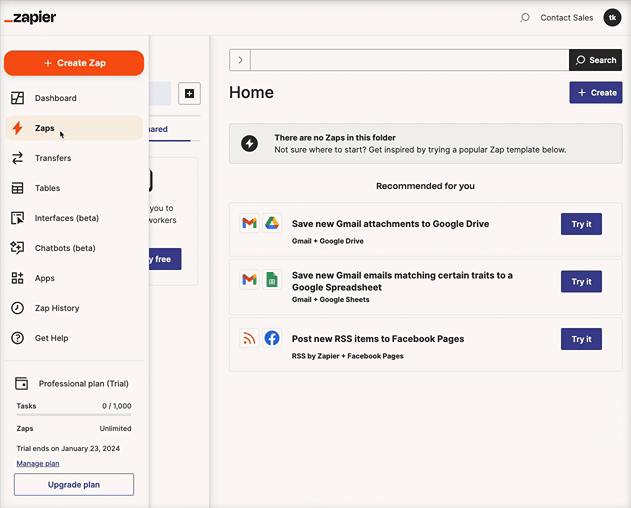Click the Upgrade plan button
The height and width of the screenshot is (508, 631).
(x=74, y=484)
